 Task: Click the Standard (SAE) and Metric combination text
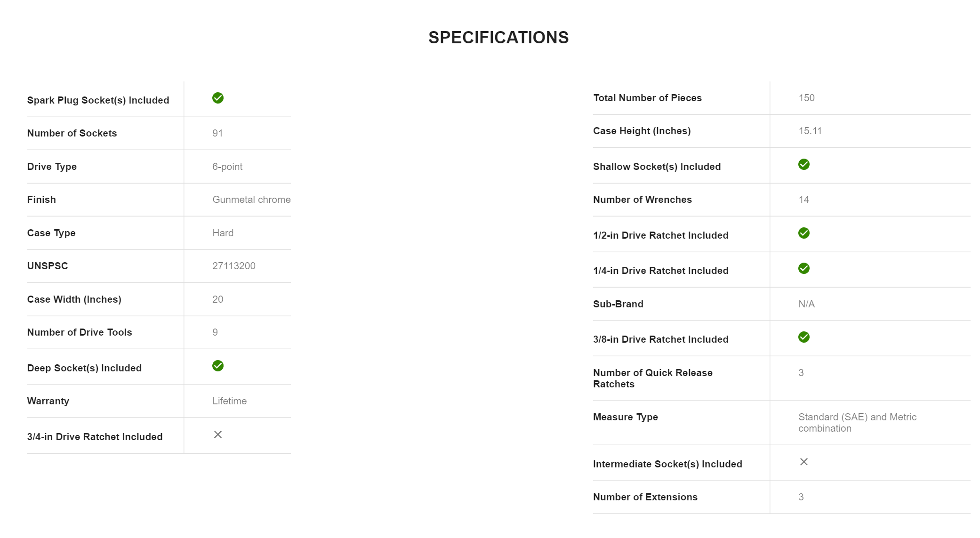point(857,423)
